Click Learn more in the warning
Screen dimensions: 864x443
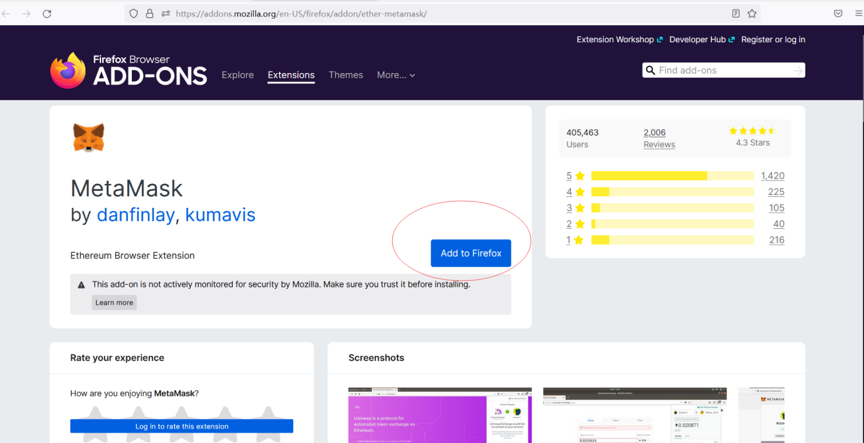click(x=114, y=302)
